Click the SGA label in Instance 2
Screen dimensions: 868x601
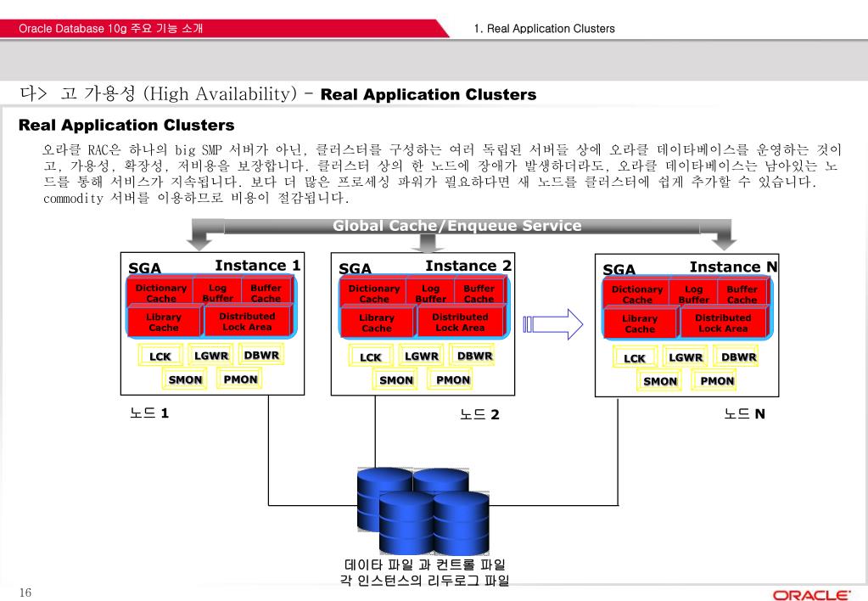coord(355,268)
